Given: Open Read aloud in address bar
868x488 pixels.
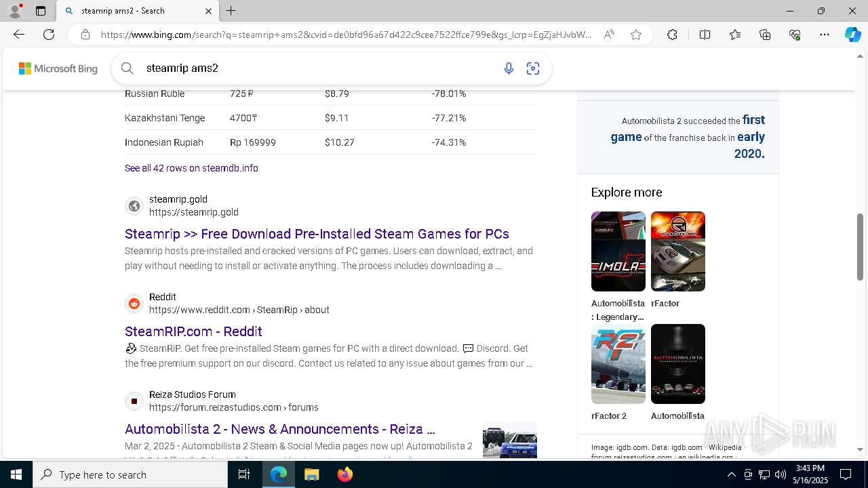Looking at the screenshot, I should click(609, 35).
